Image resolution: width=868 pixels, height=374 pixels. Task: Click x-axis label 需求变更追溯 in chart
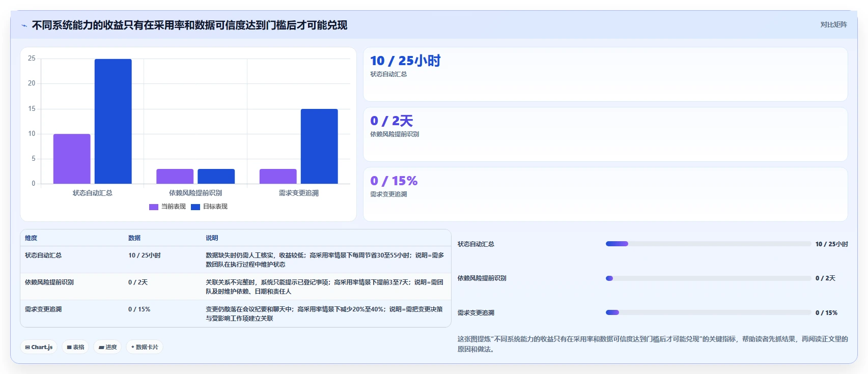click(299, 193)
